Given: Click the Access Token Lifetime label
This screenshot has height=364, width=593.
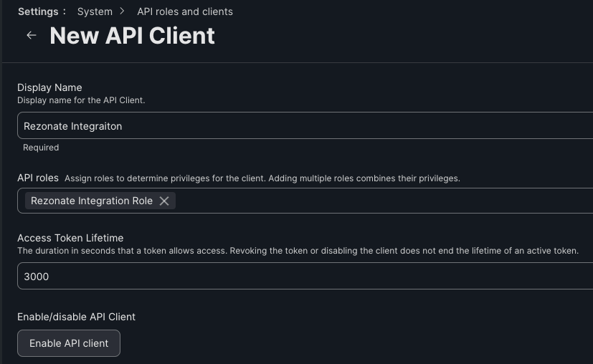Looking at the screenshot, I should (70, 238).
